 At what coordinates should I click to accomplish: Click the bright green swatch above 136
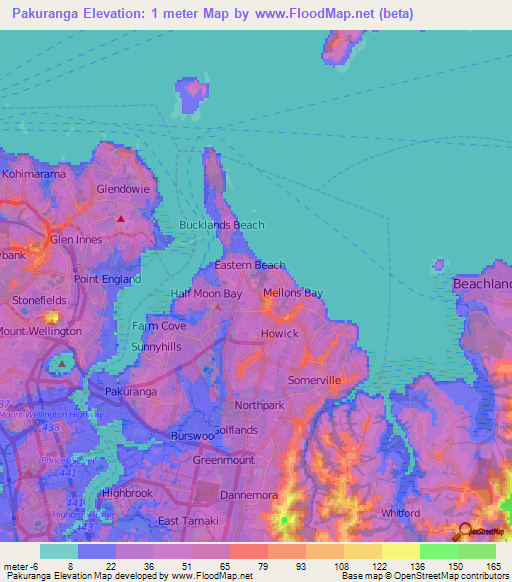click(439, 551)
